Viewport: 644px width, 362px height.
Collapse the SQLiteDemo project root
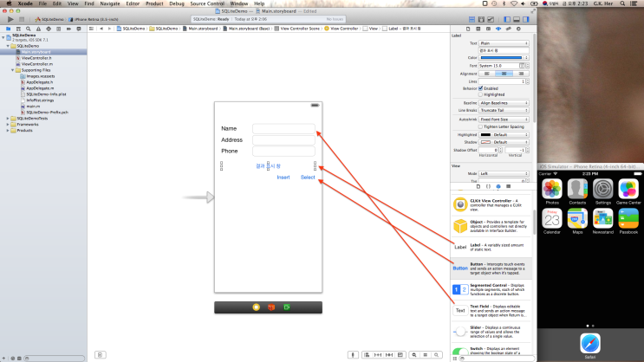tap(3, 37)
